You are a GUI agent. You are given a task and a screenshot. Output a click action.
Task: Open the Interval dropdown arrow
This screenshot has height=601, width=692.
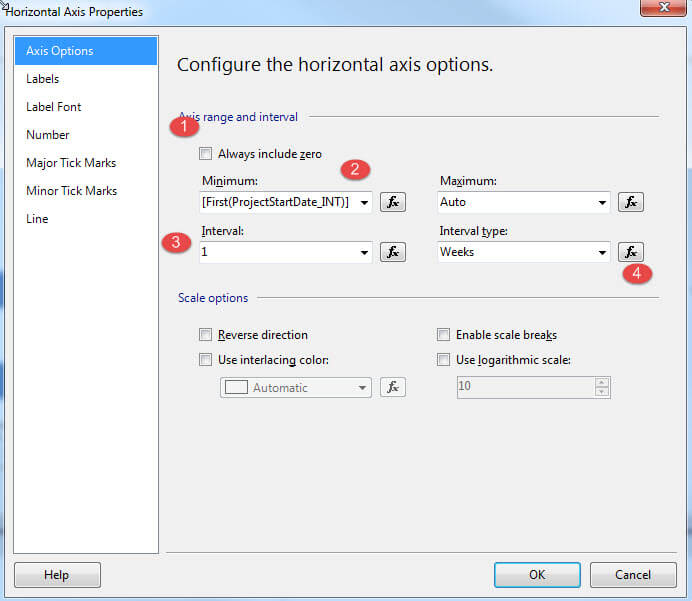point(362,253)
